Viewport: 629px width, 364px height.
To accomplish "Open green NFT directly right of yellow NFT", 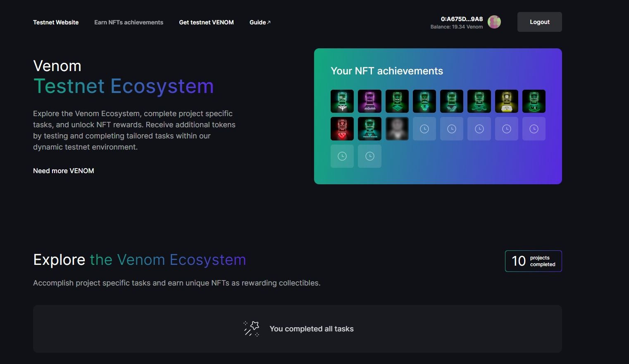I will [x=534, y=101].
